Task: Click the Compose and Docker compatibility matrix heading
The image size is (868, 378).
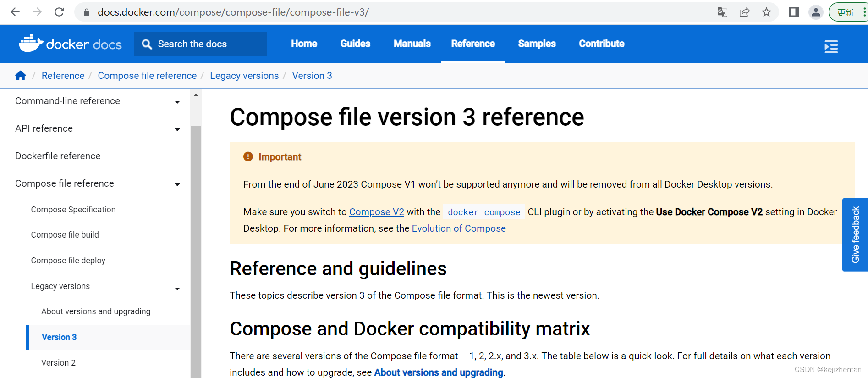Action: (x=410, y=329)
